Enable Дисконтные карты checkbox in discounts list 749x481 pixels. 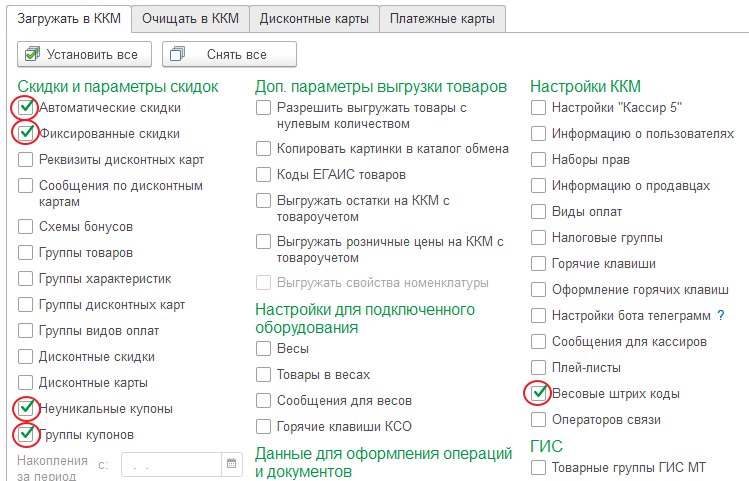(x=25, y=383)
